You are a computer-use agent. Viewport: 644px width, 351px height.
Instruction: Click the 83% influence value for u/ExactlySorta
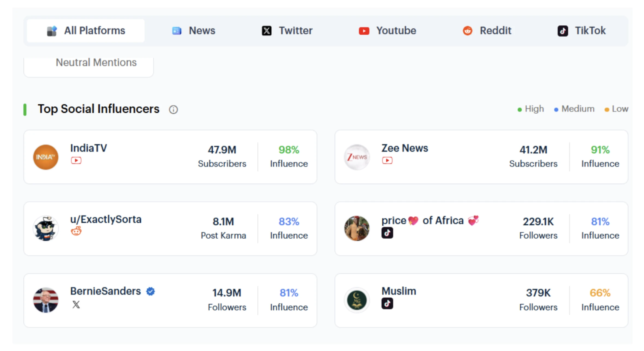[x=289, y=222]
